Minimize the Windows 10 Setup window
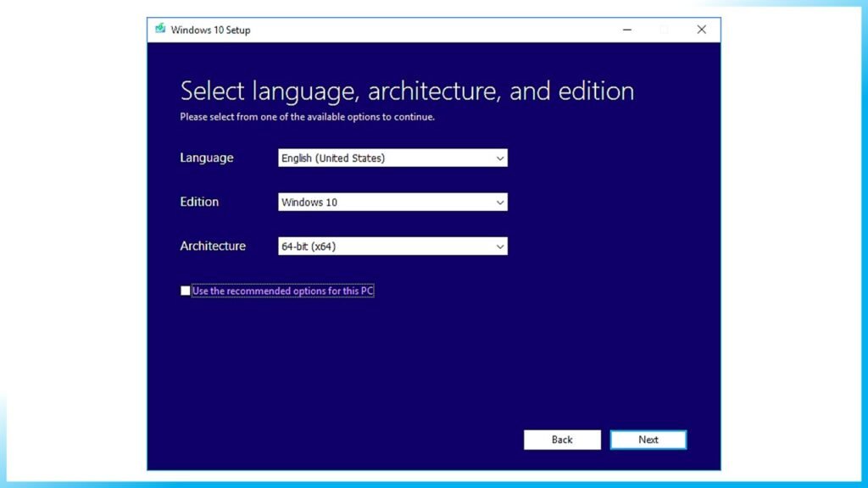Image resolution: width=868 pixels, height=488 pixels. point(626,29)
